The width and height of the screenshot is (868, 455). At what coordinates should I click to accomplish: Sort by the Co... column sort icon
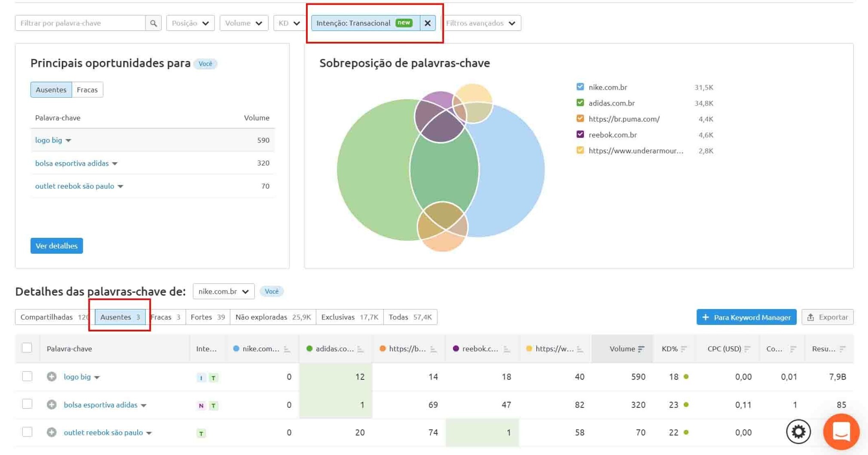pyautogui.click(x=793, y=349)
